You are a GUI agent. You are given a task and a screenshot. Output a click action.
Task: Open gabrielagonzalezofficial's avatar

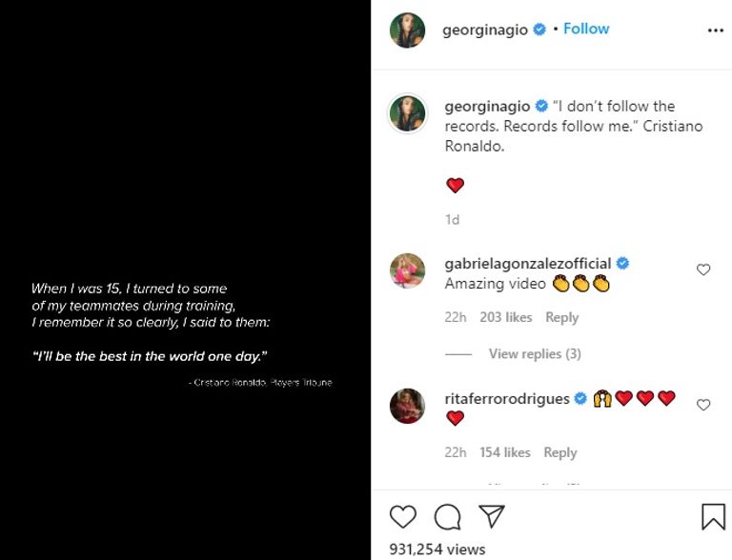tap(407, 270)
